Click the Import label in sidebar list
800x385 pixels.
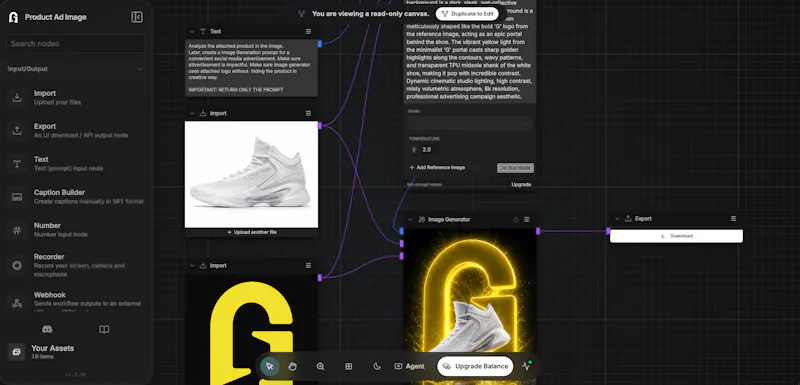[45, 93]
